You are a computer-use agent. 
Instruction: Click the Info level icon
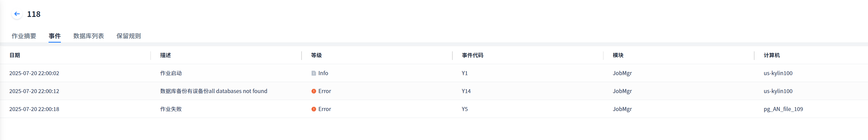(x=314, y=73)
